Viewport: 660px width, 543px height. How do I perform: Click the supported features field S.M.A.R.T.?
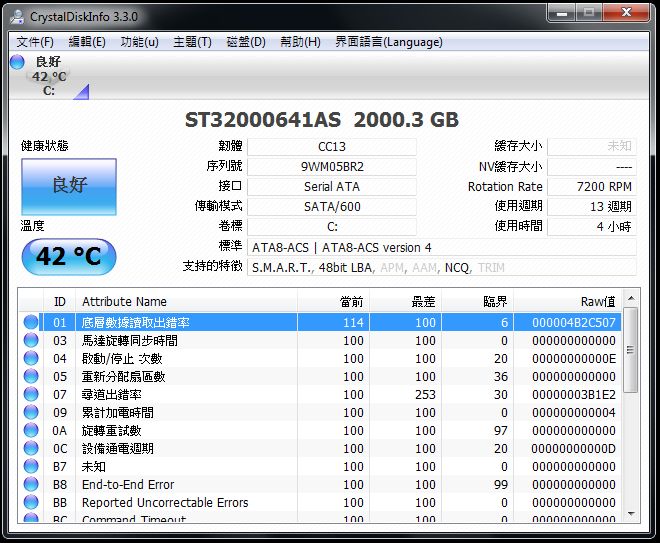click(442, 267)
